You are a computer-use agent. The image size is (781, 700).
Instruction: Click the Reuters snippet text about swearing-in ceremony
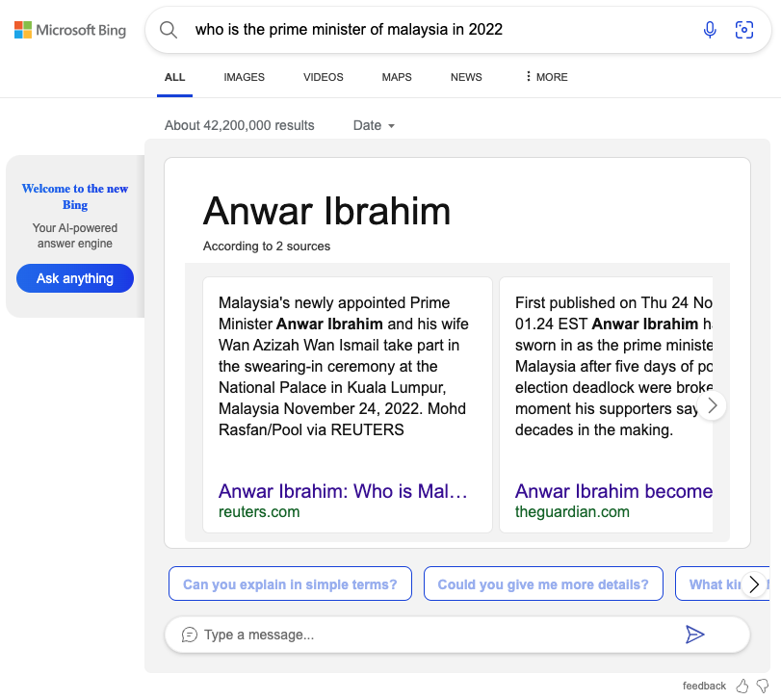coord(343,367)
